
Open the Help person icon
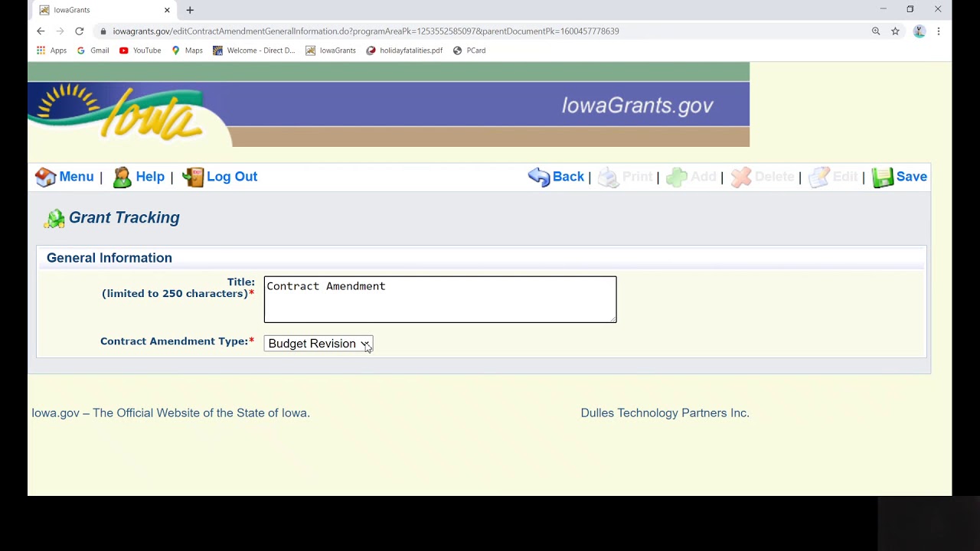(122, 177)
